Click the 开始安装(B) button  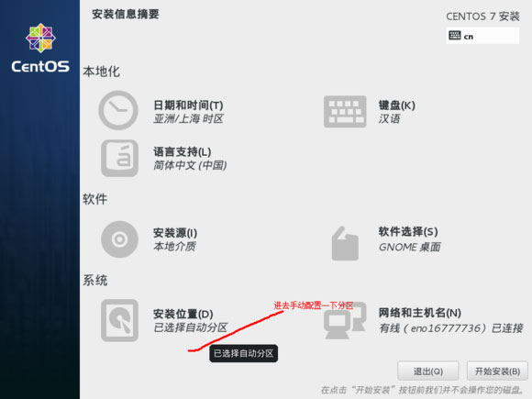[497, 371]
